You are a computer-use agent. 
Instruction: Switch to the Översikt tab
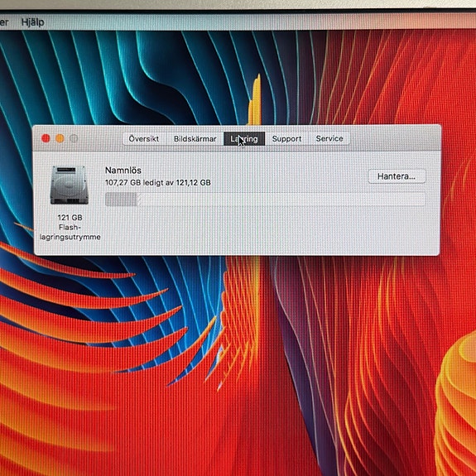pyautogui.click(x=144, y=139)
